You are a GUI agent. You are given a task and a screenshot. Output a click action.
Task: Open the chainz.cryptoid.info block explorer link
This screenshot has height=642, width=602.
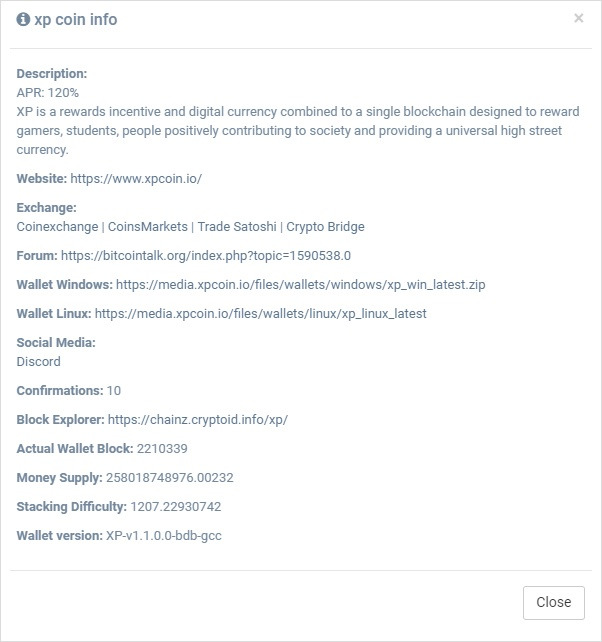[x=198, y=420]
